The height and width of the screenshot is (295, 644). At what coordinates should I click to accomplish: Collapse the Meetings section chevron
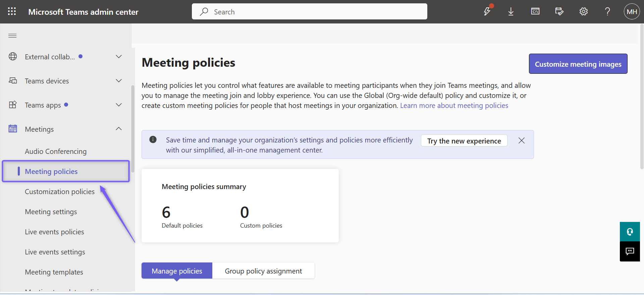click(119, 129)
